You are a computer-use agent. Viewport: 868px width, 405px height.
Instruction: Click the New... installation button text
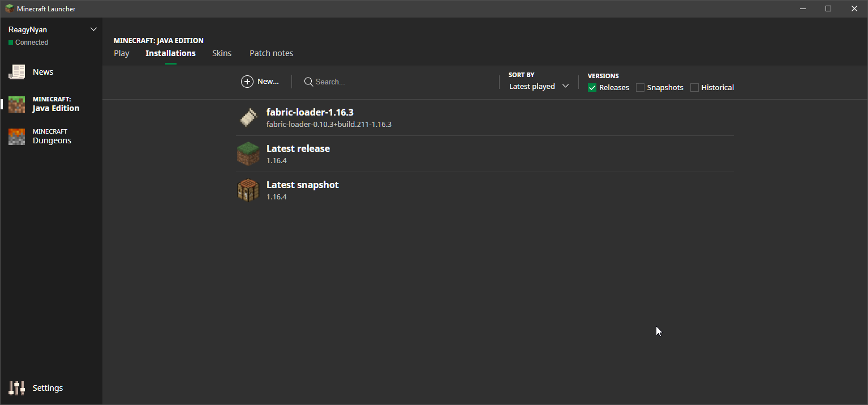coord(268,82)
